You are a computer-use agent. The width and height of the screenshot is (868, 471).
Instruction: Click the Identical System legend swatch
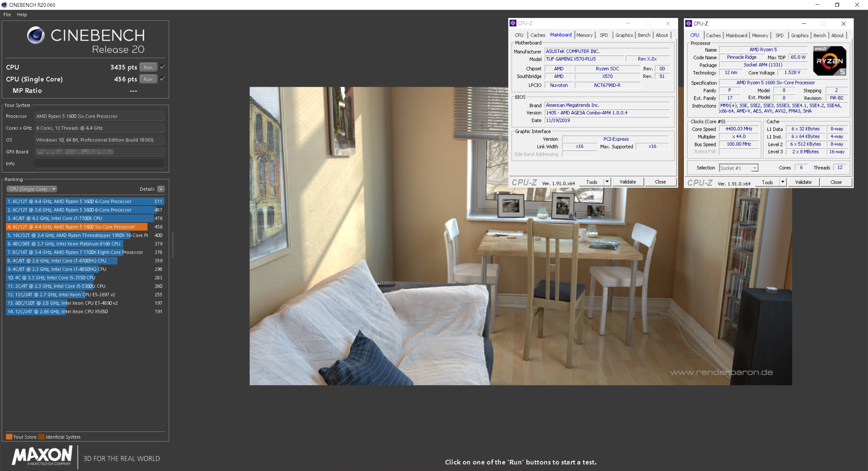pos(41,436)
